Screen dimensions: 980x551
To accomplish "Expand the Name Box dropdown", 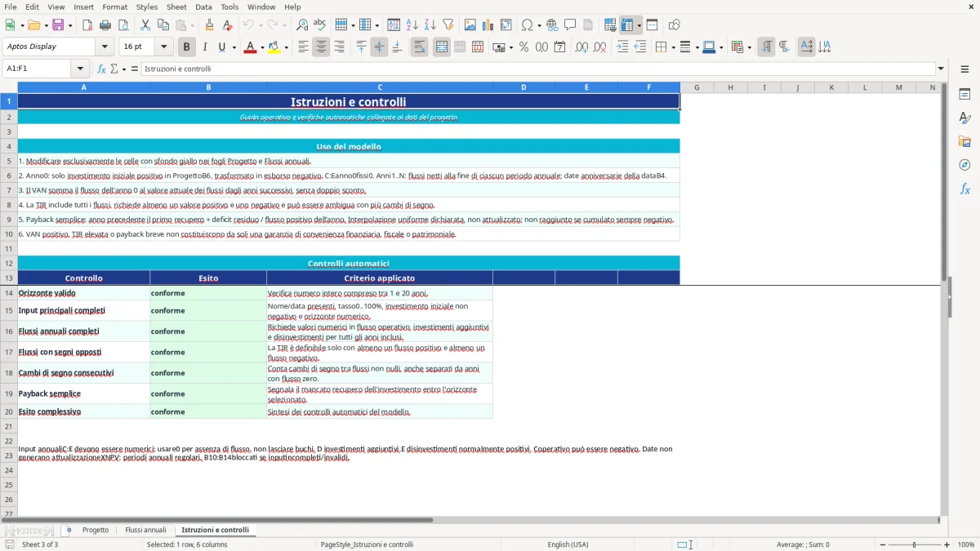I will (x=80, y=69).
